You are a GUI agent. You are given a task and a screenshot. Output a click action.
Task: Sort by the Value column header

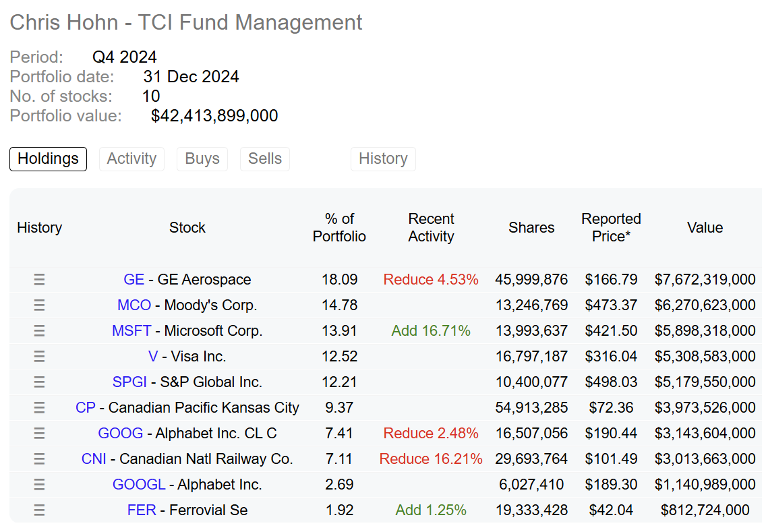[705, 228]
